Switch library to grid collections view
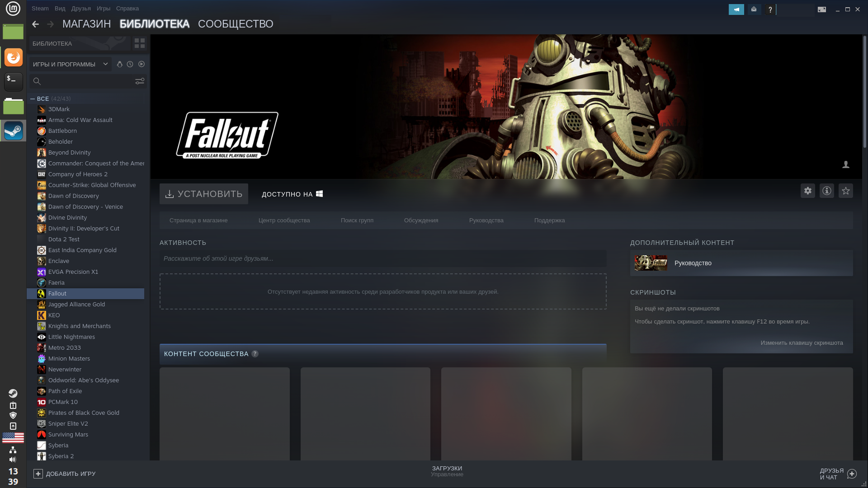Viewport: 868px width, 488px height. click(140, 43)
